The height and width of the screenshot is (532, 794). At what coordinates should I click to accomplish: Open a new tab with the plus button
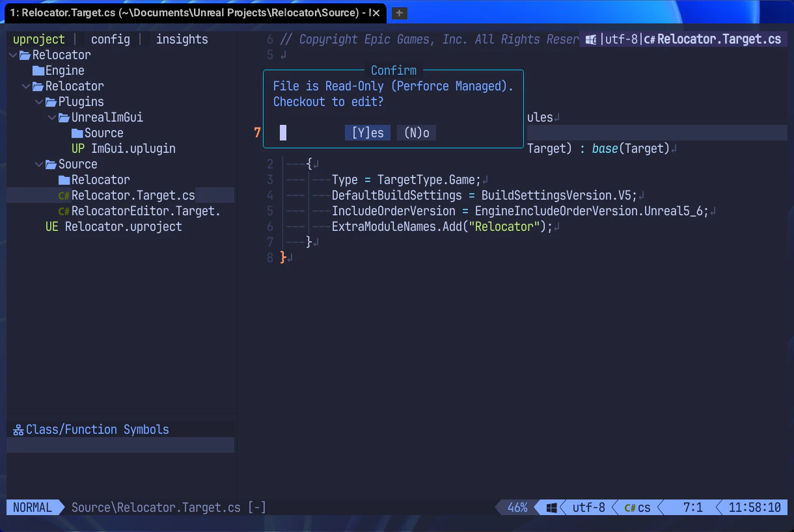(x=399, y=13)
